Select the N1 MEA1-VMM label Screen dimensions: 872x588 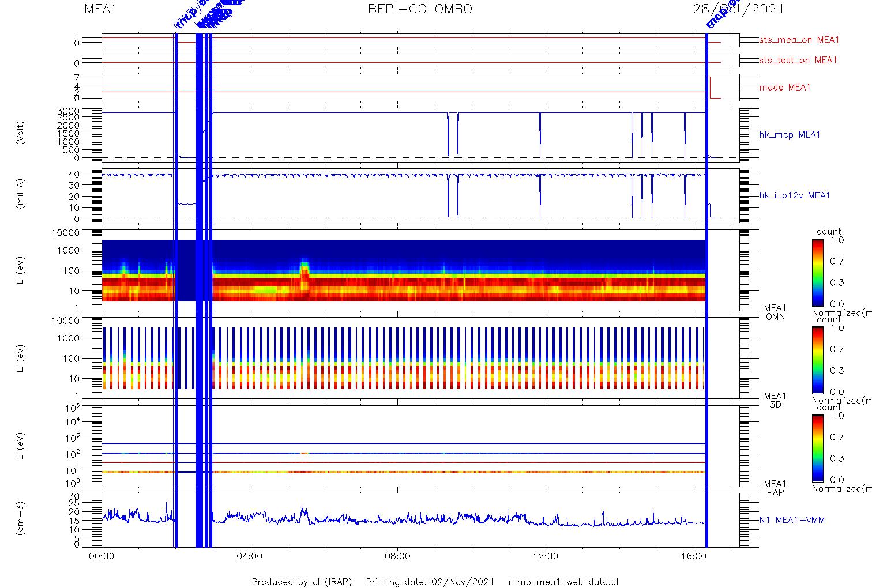pyautogui.click(x=792, y=520)
